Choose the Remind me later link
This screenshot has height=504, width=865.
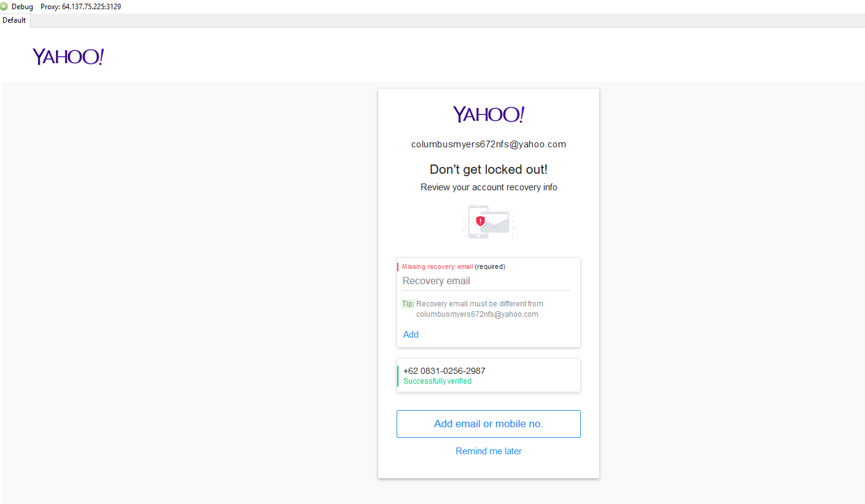point(489,451)
